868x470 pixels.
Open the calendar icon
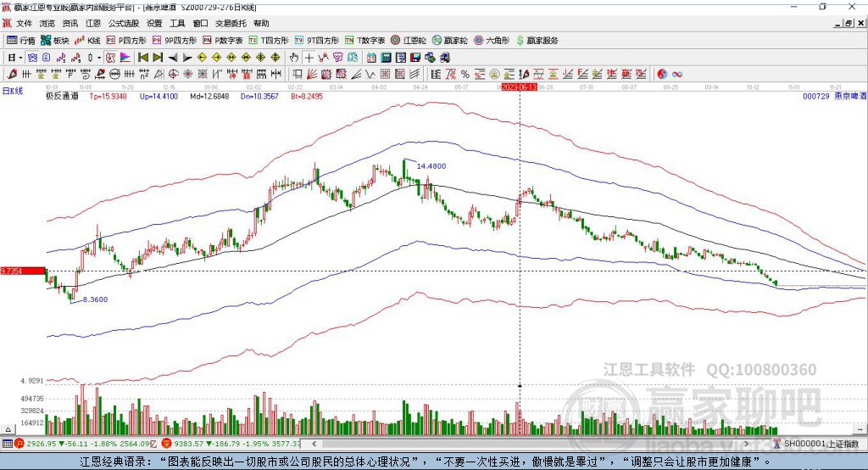(x=371, y=58)
